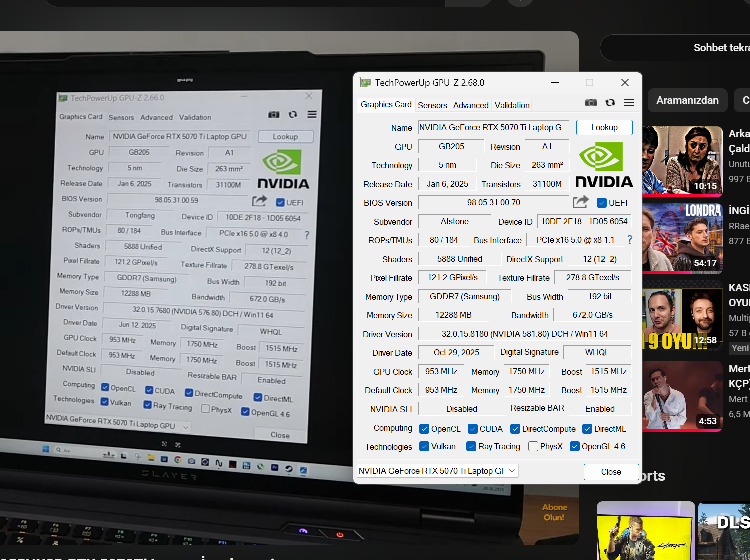The image size is (750, 560).
Task: Click the BIOS export share icon
Action: (581, 202)
